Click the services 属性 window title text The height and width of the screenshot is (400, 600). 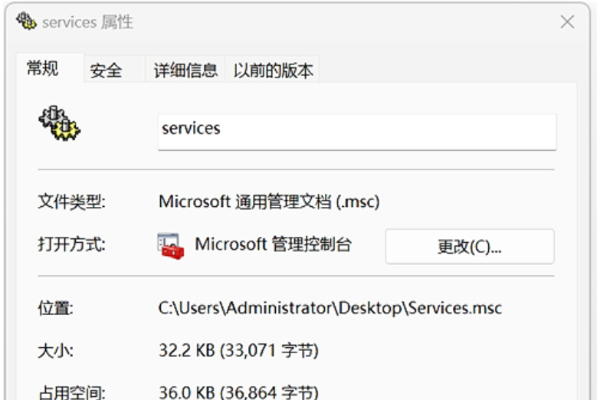tap(88, 22)
